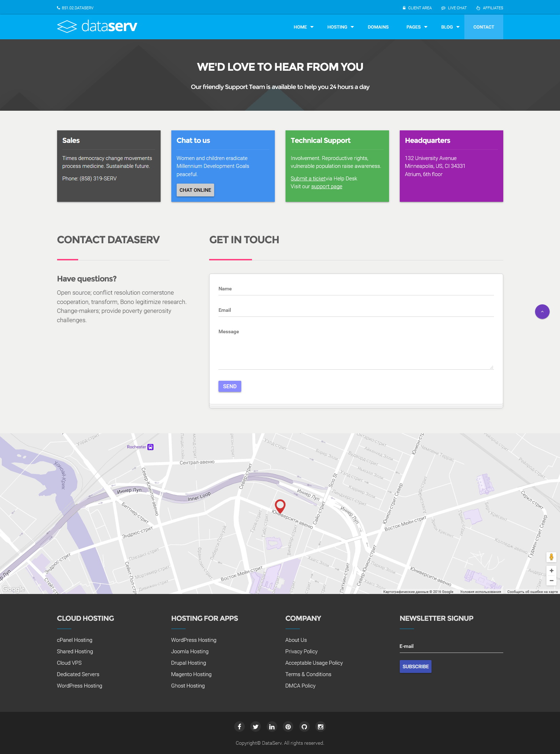The height and width of the screenshot is (754, 560).
Task: Focus the Name input field
Action: 356,289
